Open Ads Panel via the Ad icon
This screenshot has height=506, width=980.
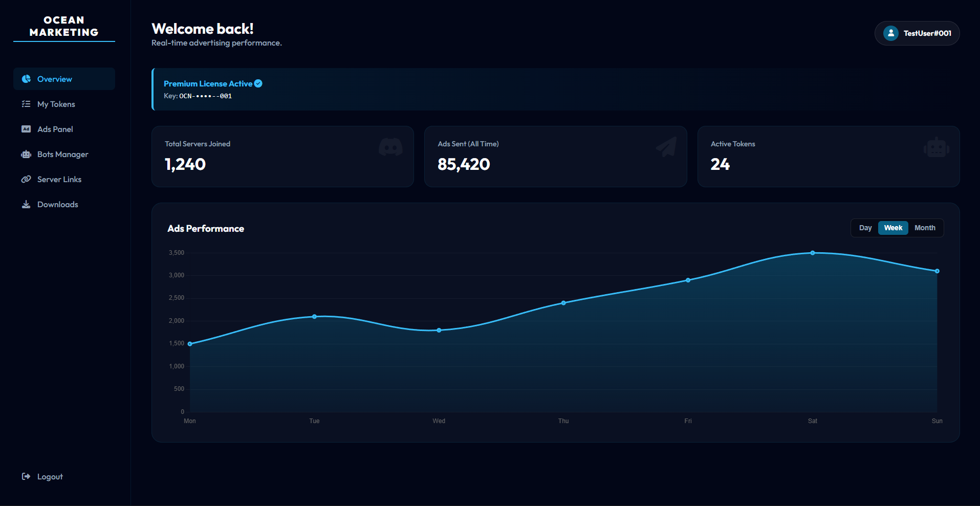[x=26, y=129]
